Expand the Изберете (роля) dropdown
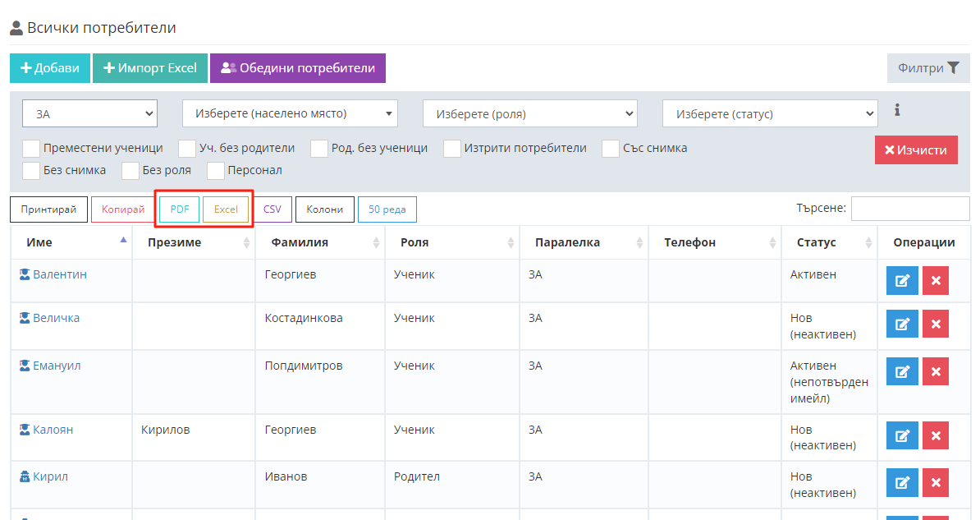 coord(530,114)
